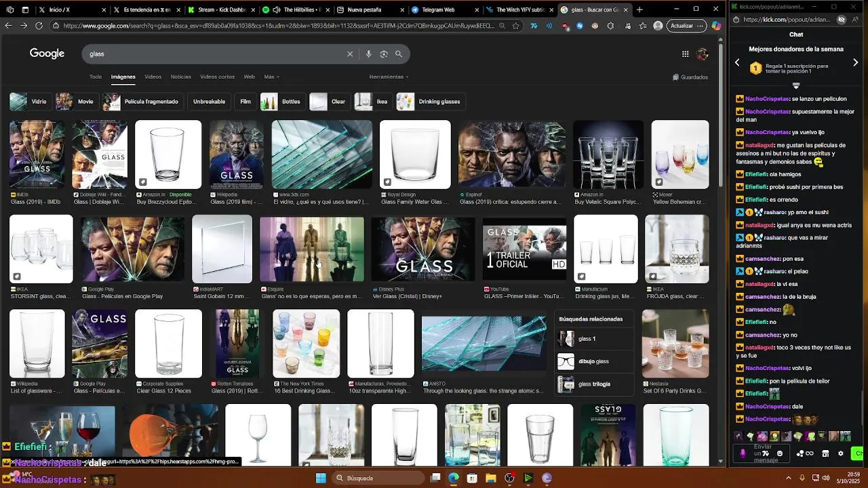Switch to the Noticias results tab
The width and height of the screenshot is (868, 488).
tap(180, 77)
